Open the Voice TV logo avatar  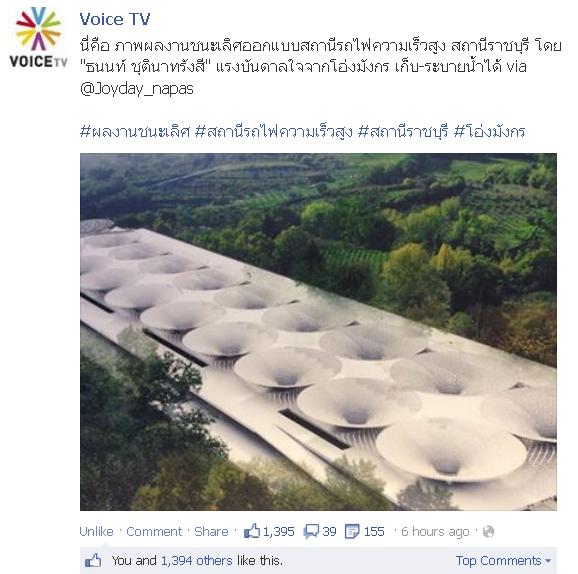(x=38, y=38)
